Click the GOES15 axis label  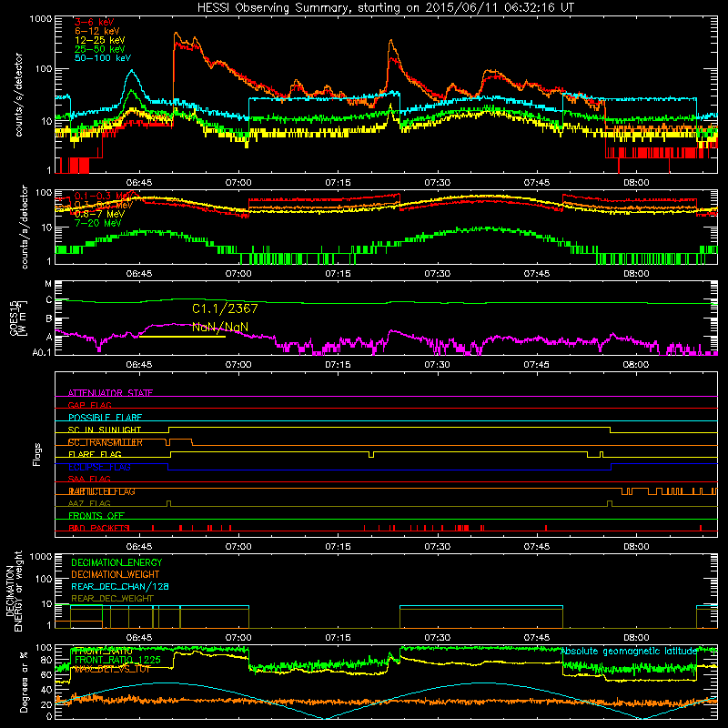pos(16,318)
